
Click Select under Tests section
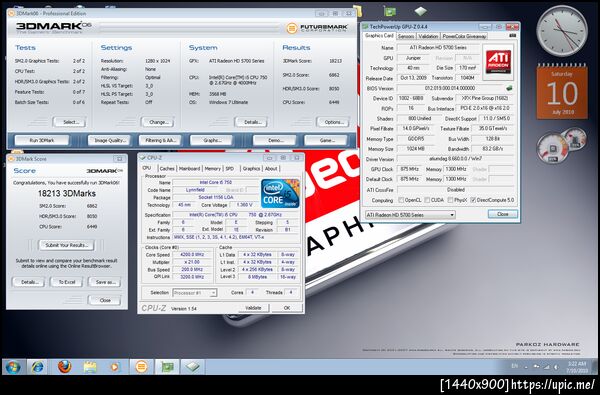point(69,122)
